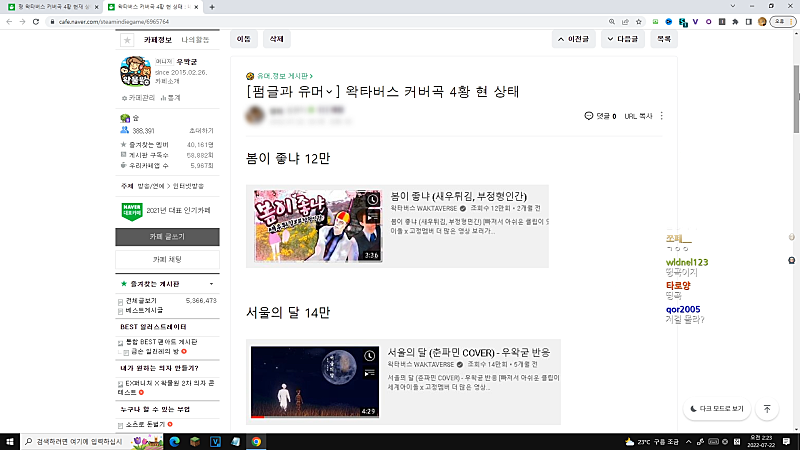800x450 pixels.
Task: Go to 다음글 next post
Action: pyautogui.click(x=622, y=39)
